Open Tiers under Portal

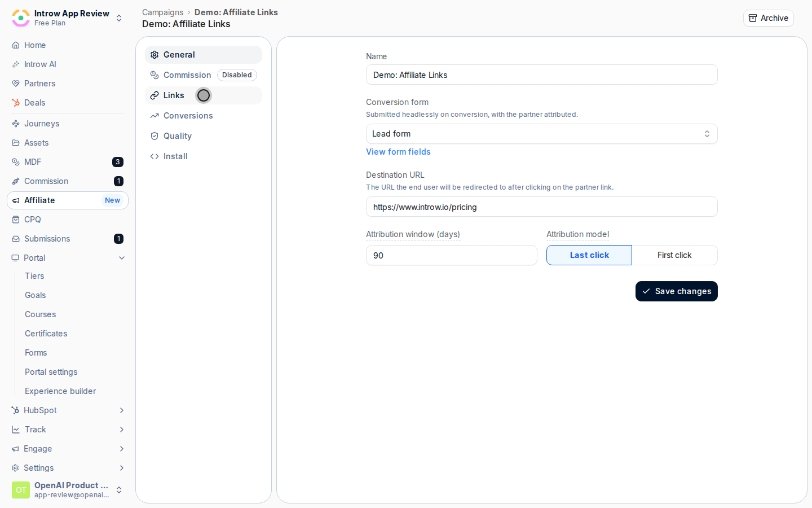point(34,276)
